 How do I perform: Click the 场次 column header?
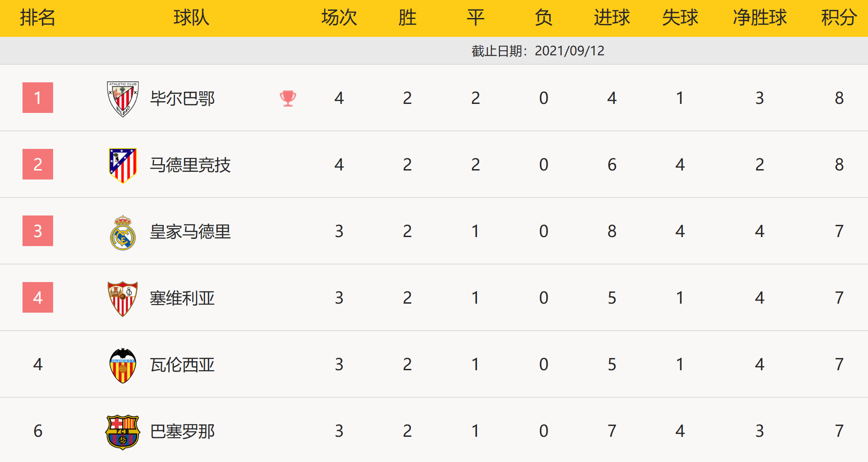pos(339,18)
